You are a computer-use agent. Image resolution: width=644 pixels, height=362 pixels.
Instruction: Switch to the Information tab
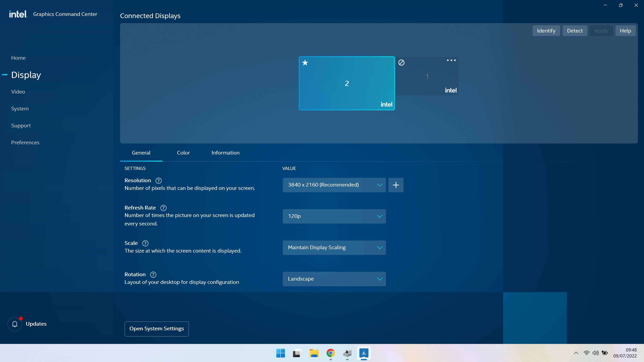coord(225,153)
